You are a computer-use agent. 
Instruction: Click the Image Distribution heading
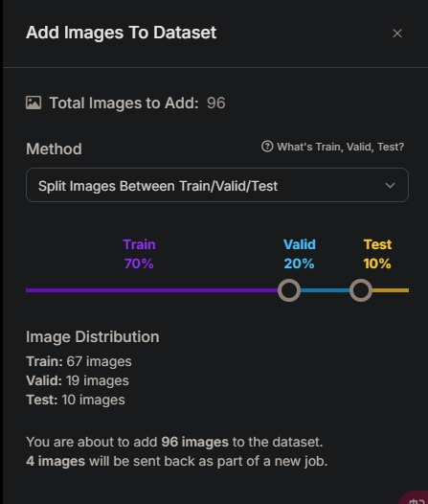[x=93, y=337]
